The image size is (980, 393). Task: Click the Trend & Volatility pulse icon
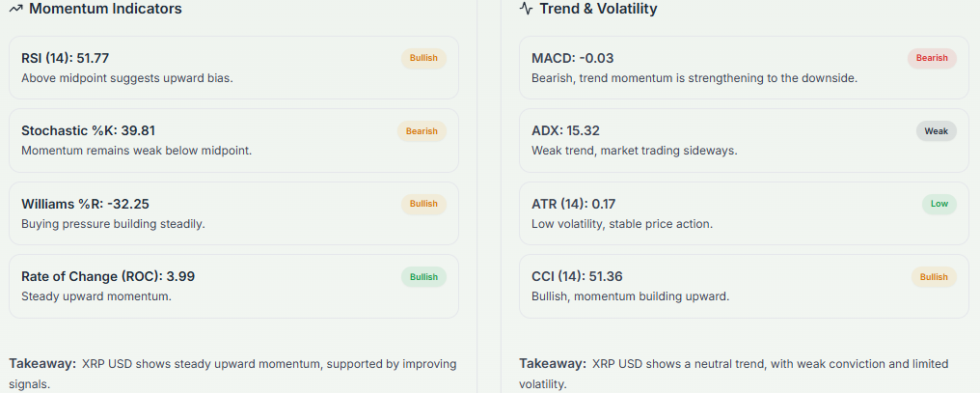(526, 9)
